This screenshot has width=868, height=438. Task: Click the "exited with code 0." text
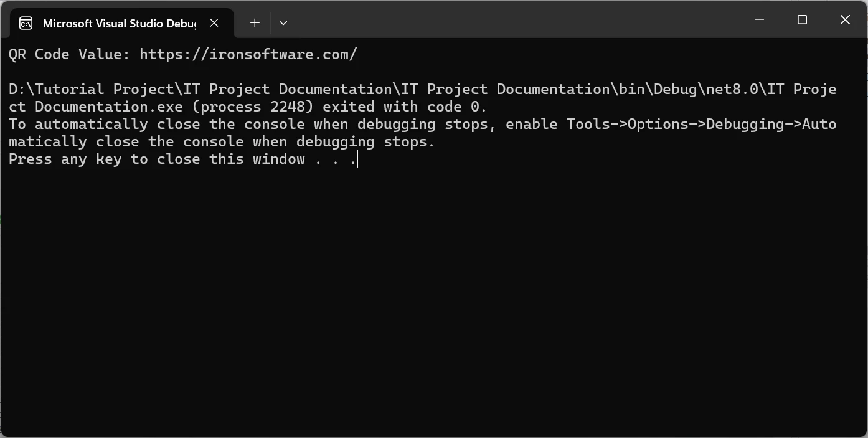click(405, 107)
